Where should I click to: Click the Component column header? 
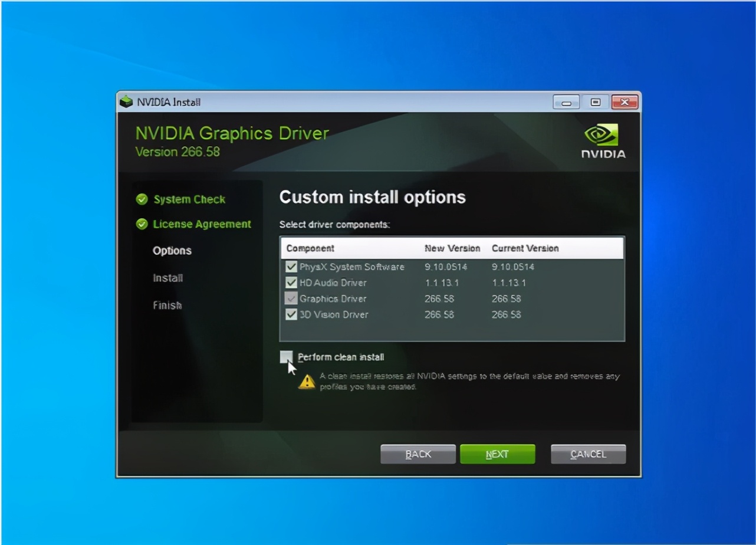(310, 248)
